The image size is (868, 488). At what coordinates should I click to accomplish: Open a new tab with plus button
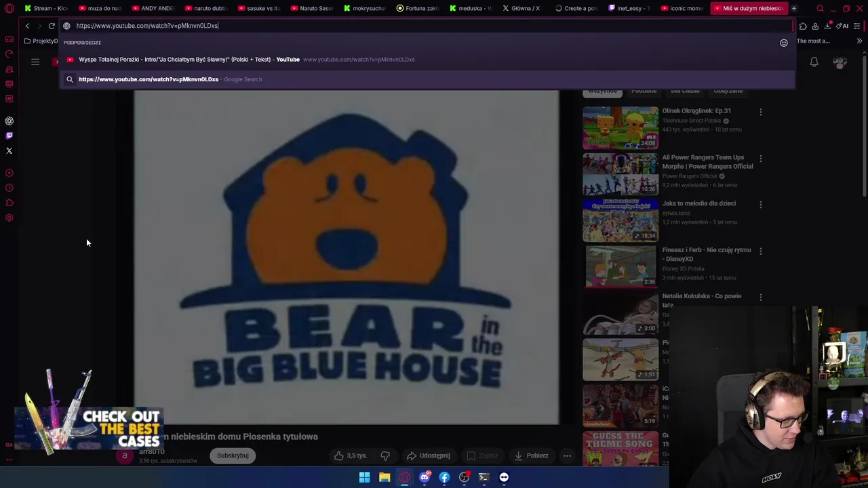[x=794, y=8]
